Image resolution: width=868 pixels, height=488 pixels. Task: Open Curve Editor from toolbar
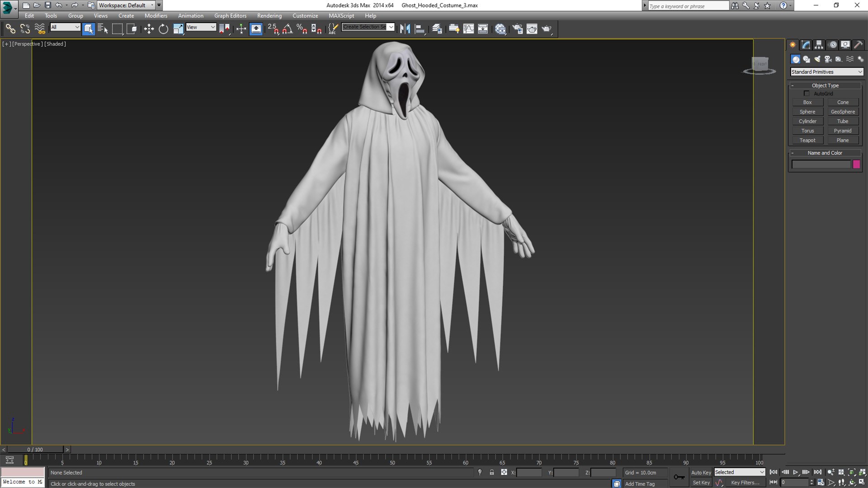[469, 29]
